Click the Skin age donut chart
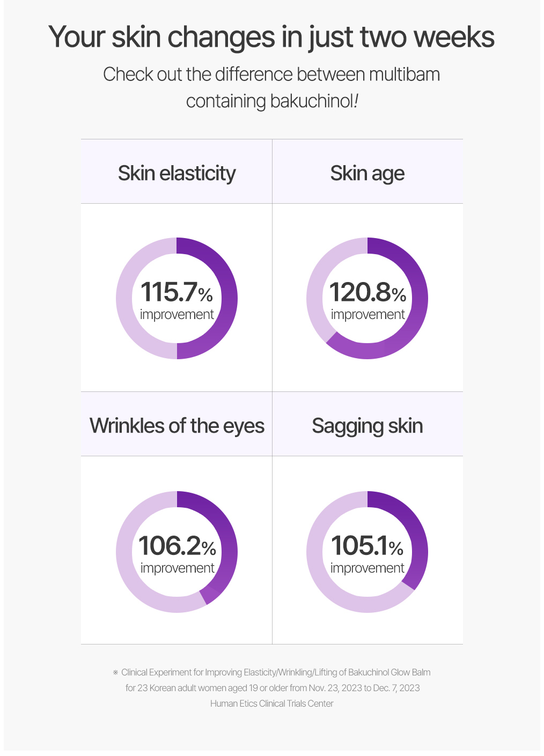The height and width of the screenshot is (756, 544). pos(367,298)
